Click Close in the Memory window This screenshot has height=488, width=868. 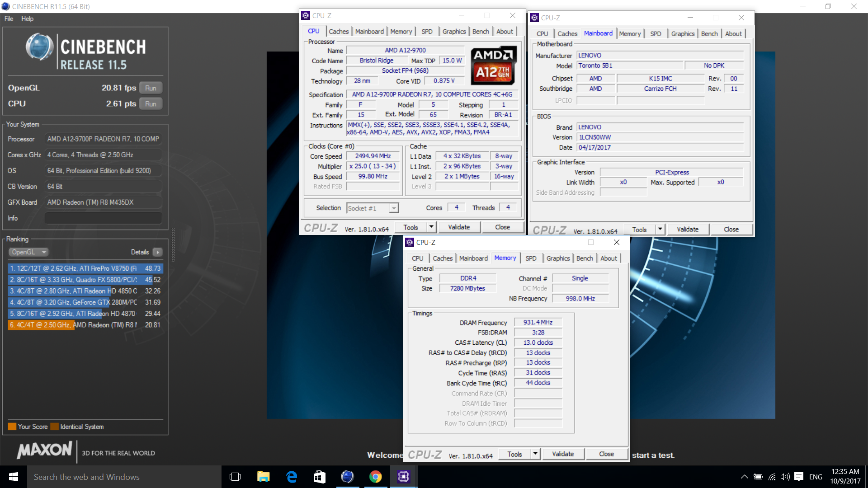pyautogui.click(x=606, y=454)
